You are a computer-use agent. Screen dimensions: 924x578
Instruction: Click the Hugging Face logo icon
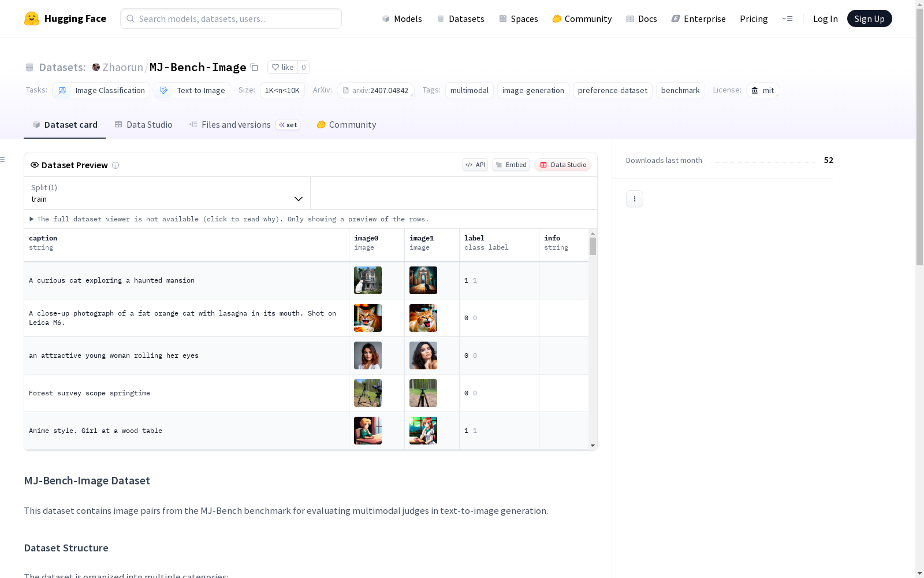32,18
